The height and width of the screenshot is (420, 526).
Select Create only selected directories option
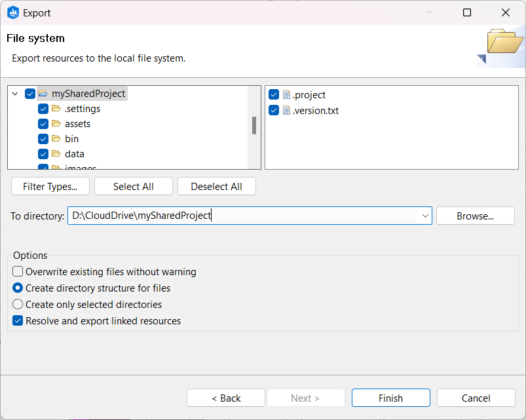pos(19,304)
